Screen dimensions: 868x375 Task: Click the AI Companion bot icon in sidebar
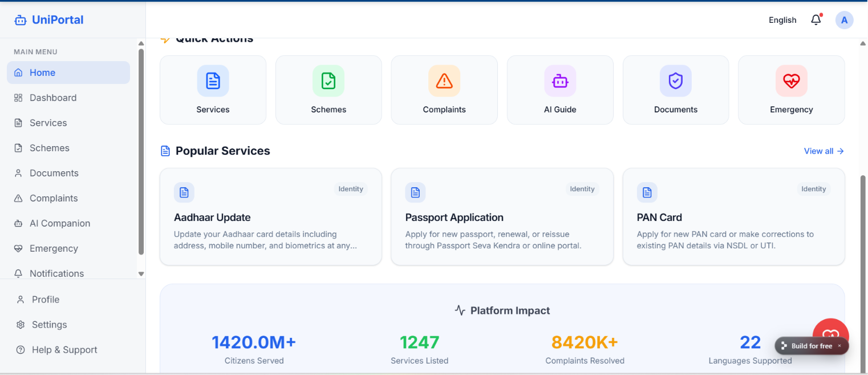18,223
